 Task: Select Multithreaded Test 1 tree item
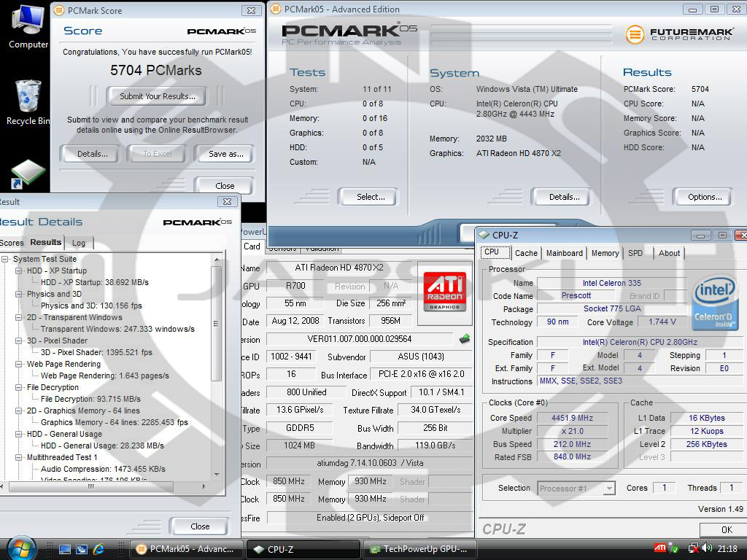click(62, 457)
